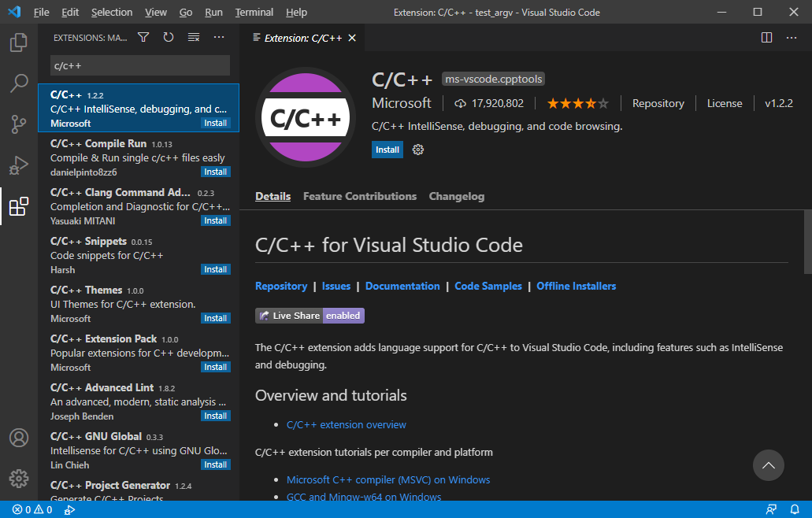
Task: Switch to the Feature Contributions tab
Action: 360,196
